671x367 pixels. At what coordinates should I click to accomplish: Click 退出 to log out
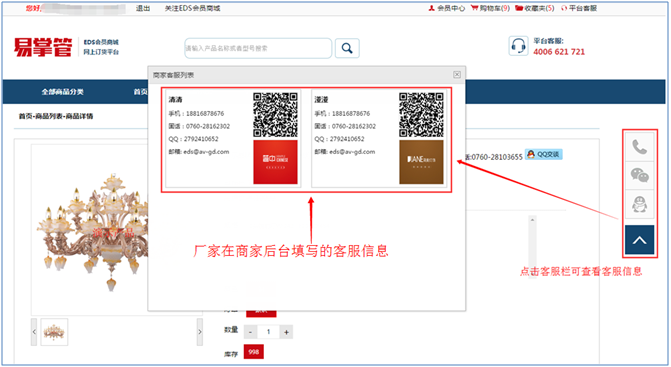[x=143, y=8]
